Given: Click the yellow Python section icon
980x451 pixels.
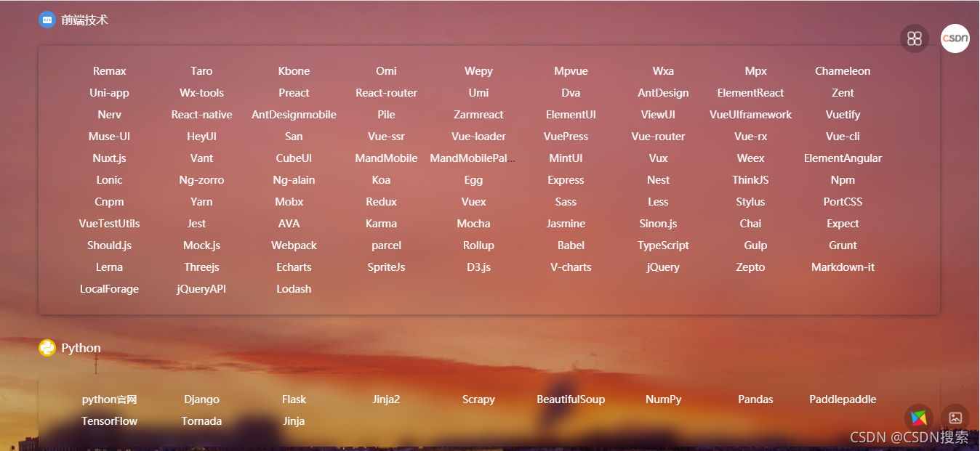Looking at the screenshot, I should (47, 348).
